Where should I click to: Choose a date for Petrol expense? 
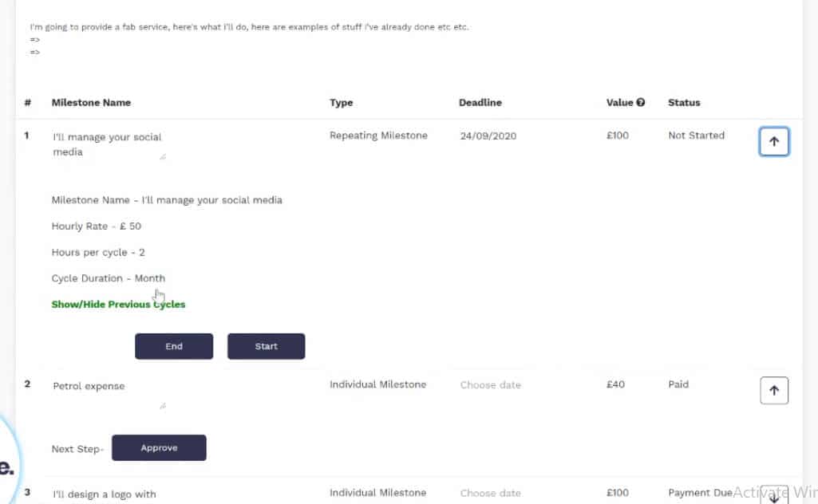tap(490, 385)
